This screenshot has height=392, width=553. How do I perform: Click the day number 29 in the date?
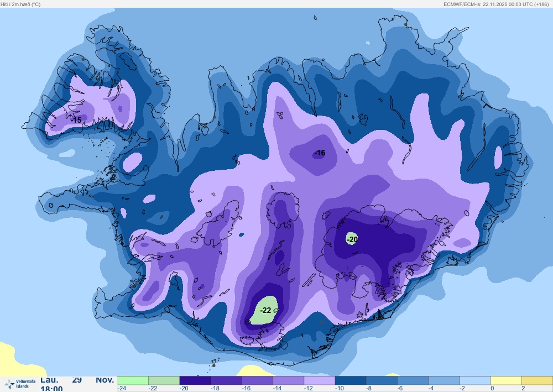77,380
